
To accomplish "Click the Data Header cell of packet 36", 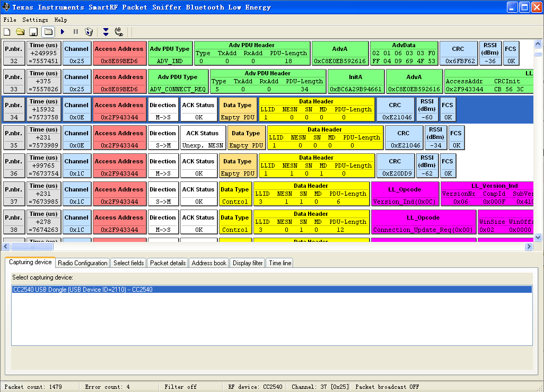I will click(x=316, y=165).
